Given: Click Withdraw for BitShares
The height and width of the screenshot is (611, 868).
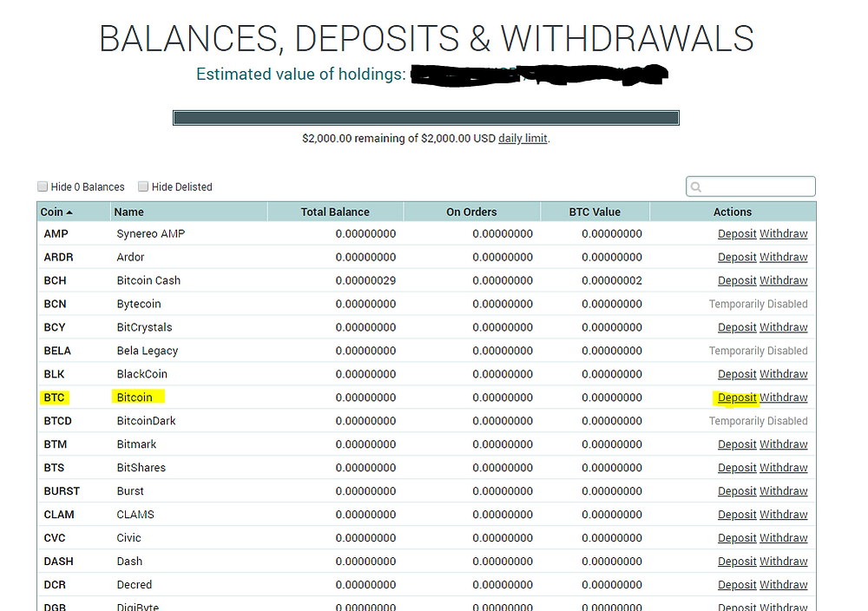Looking at the screenshot, I should click(783, 468).
